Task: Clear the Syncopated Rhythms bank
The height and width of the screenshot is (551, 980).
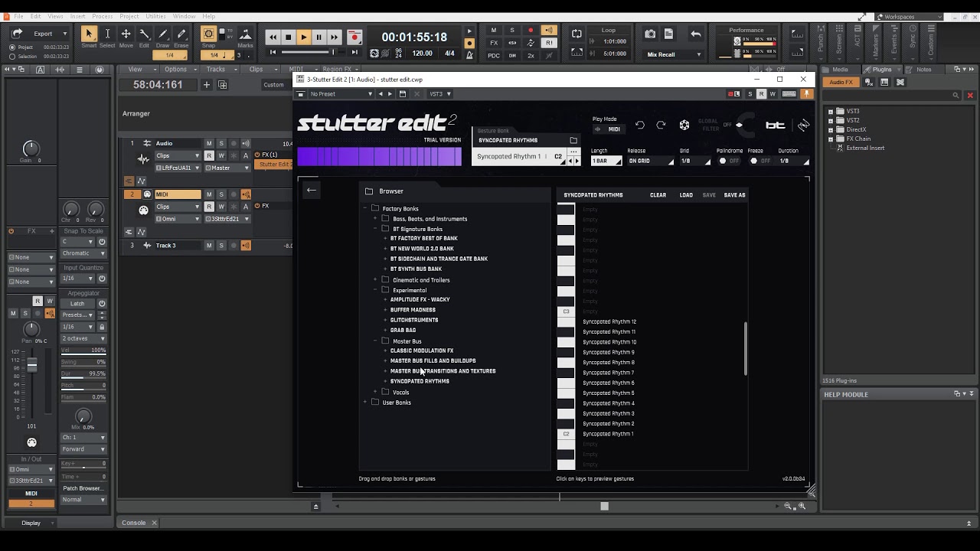Action: coord(658,195)
